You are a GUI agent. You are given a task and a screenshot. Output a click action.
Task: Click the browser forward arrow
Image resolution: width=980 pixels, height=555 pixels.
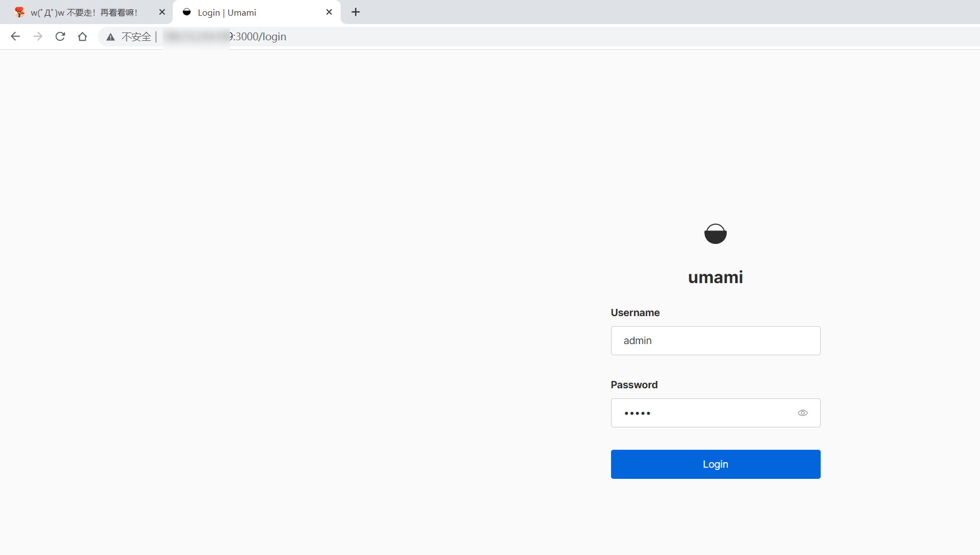(x=37, y=36)
